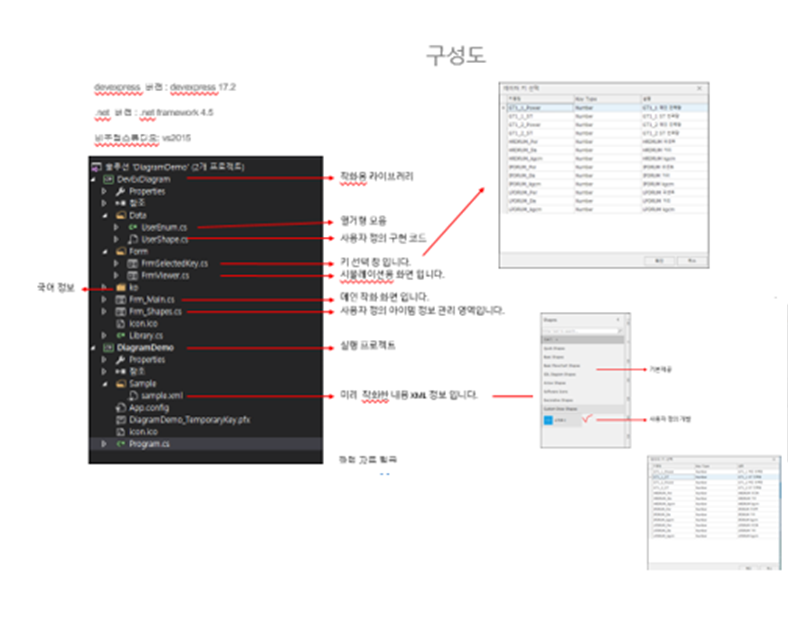The image size is (788, 628).
Task: Click the references icon under DiagramDemo
Action: 121,372
